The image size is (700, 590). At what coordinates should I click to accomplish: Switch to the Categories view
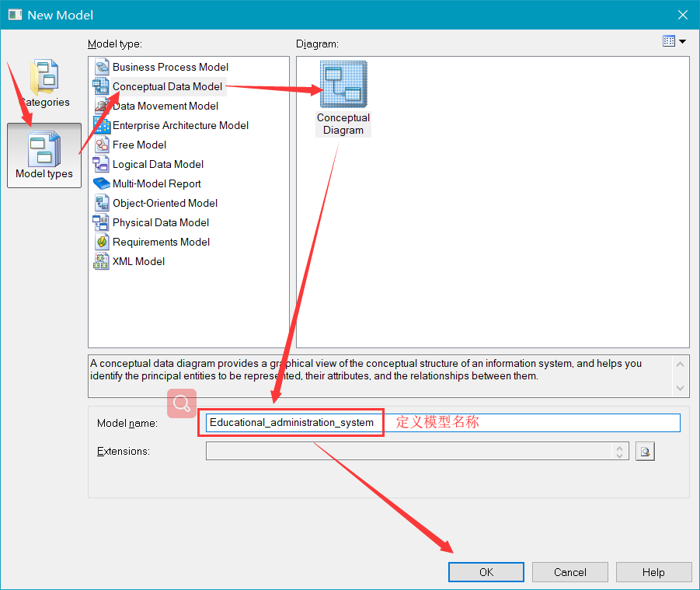tap(44, 82)
